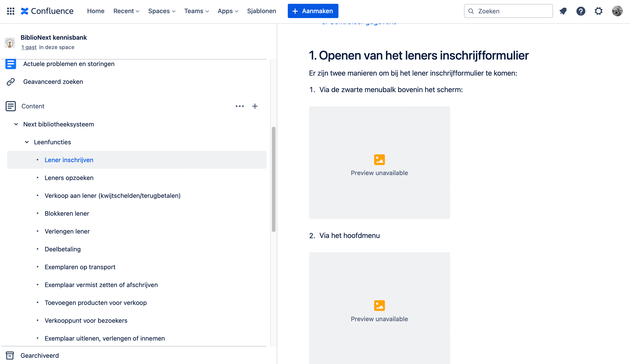
Task: Open the Verkooppunt voor bezoekers page
Action: [x=86, y=321]
